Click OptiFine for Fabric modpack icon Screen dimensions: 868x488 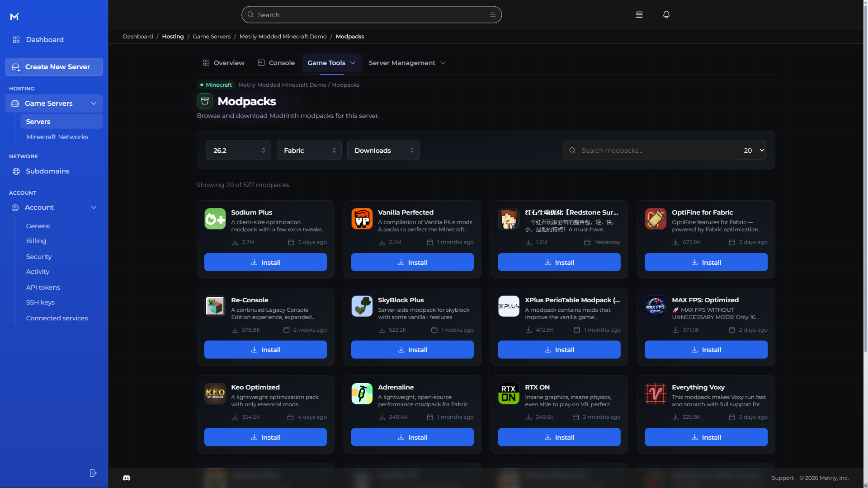(x=656, y=219)
